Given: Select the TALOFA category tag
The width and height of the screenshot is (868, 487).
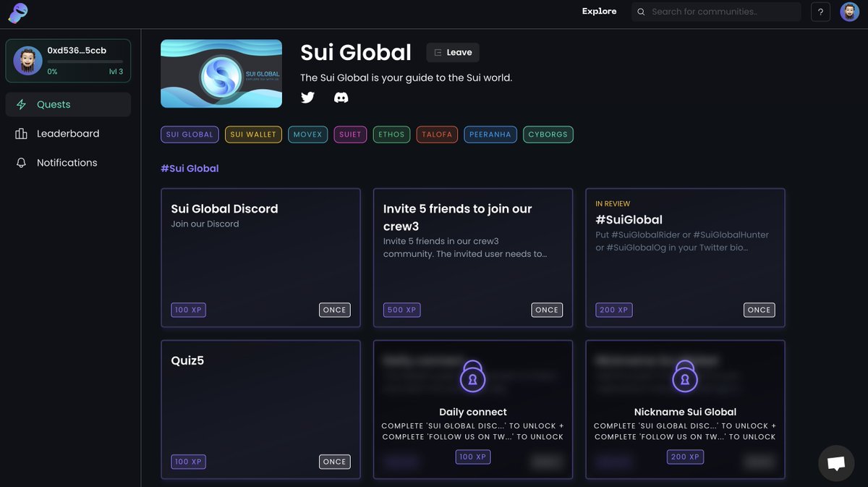Looking at the screenshot, I should point(437,135).
